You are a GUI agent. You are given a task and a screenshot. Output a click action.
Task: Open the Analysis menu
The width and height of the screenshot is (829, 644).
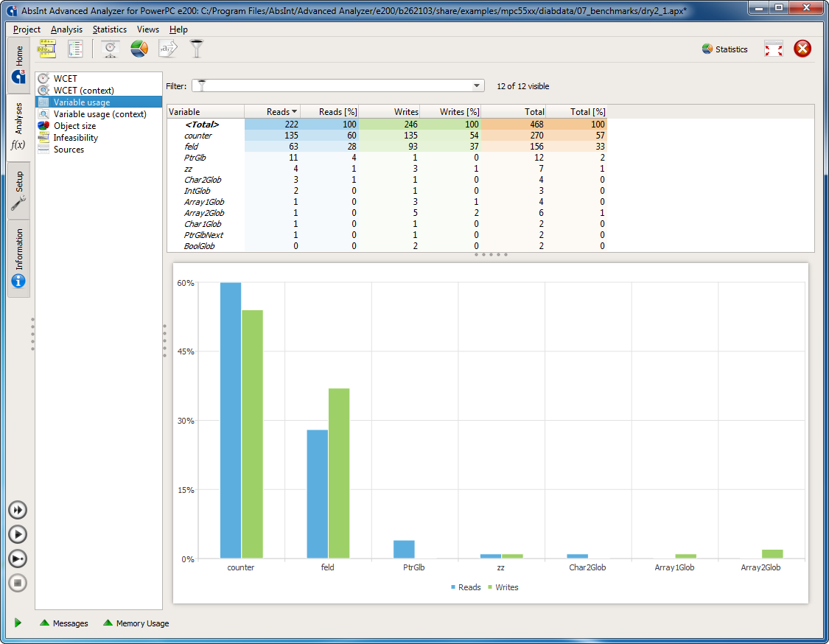pos(66,29)
